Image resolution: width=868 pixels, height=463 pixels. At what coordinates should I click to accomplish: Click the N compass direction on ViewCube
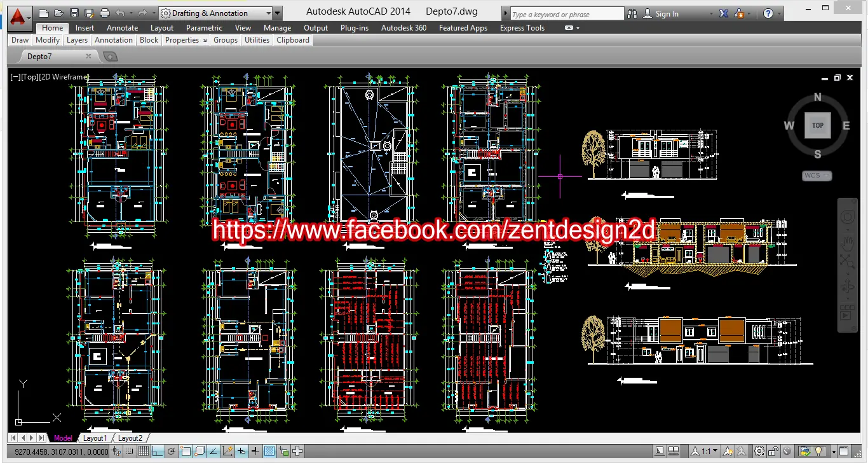point(818,97)
